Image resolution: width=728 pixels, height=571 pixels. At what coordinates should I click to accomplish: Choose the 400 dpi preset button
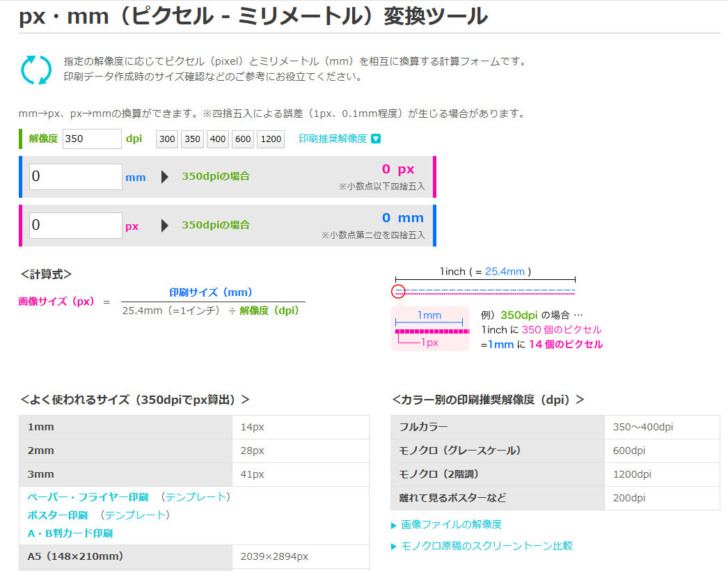(x=218, y=139)
